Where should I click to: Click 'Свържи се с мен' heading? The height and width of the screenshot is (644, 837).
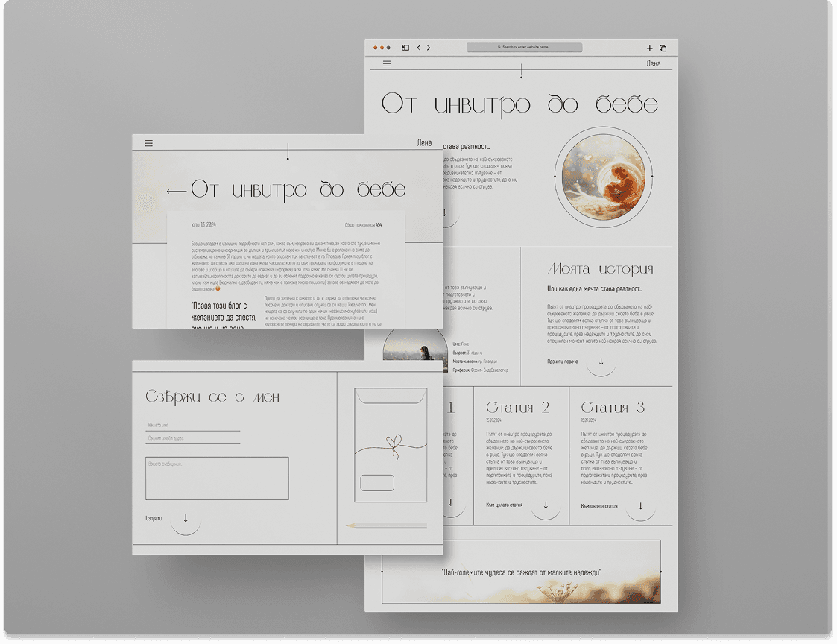point(212,397)
